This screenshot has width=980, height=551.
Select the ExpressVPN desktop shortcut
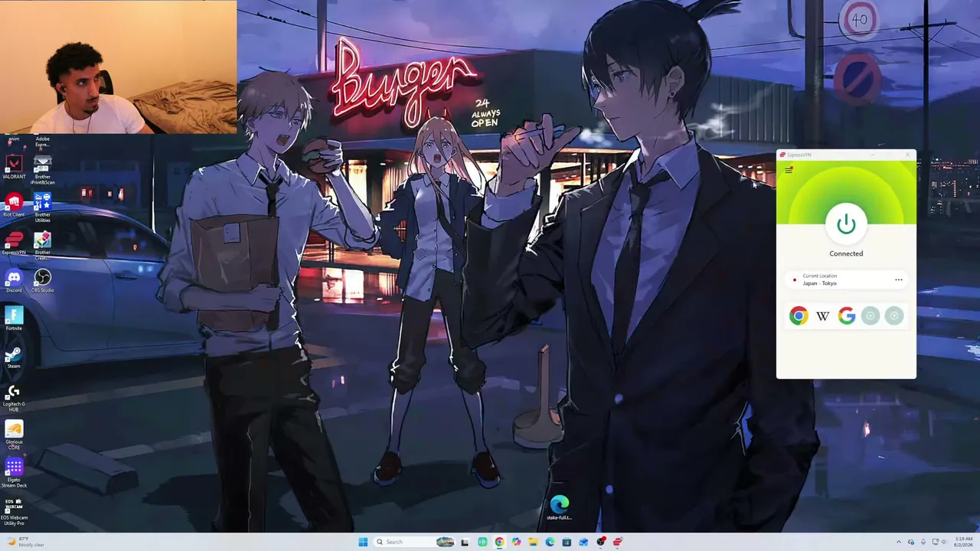(x=14, y=243)
